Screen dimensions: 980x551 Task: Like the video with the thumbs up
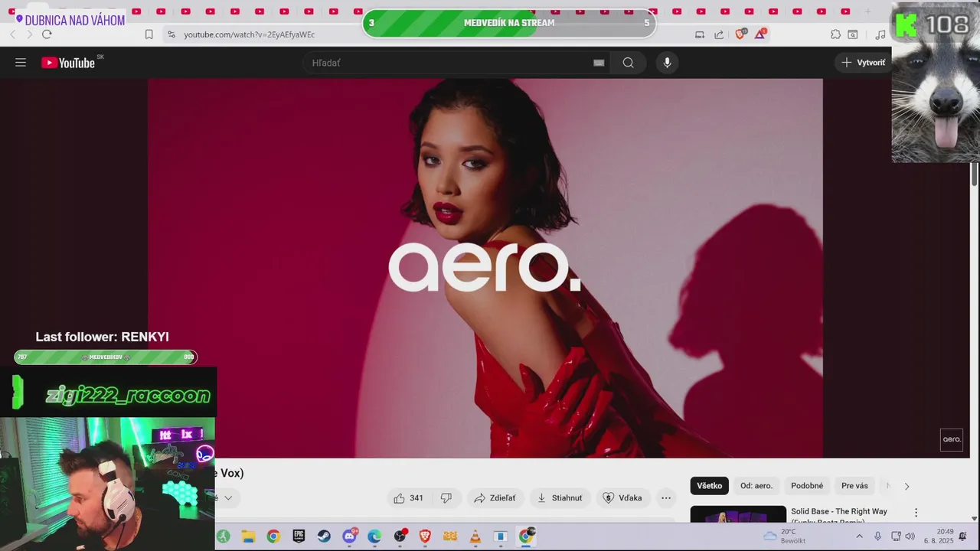tap(409, 498)
